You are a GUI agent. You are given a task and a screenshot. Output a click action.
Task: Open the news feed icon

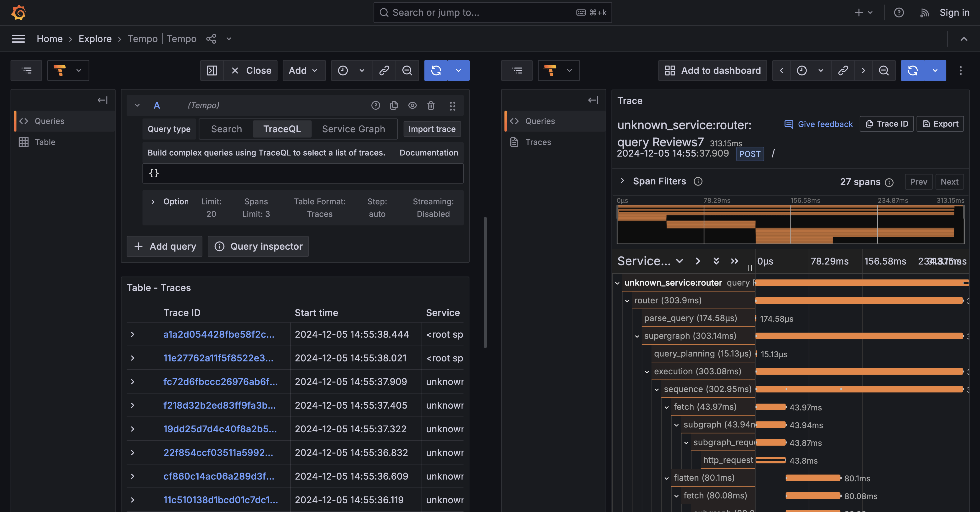point(924,12)
